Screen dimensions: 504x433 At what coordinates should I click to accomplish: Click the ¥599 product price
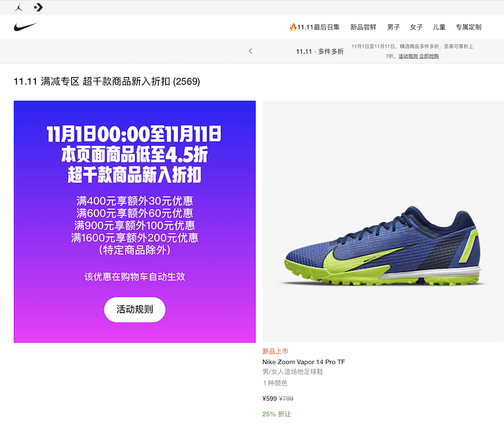coord(269,399)
